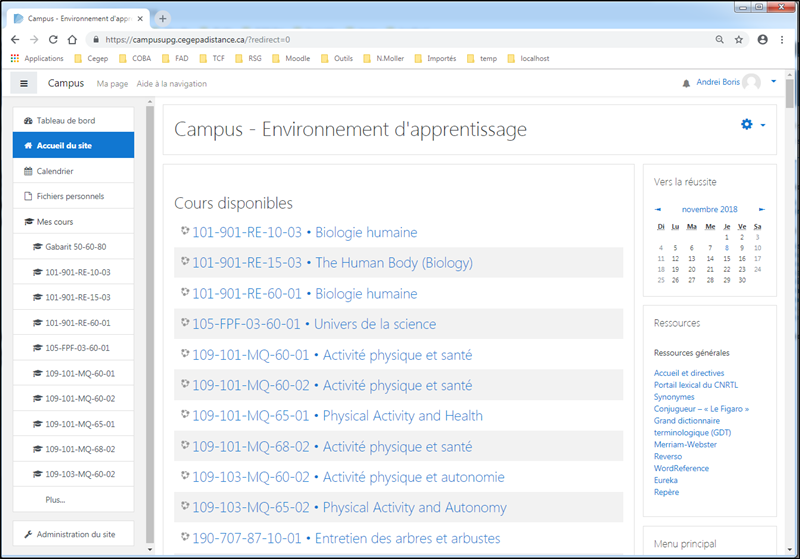Open the Chrome profile avatar icon
This screenshot has height=559, width=800.
pyautogui.click(x=763, y=39)
